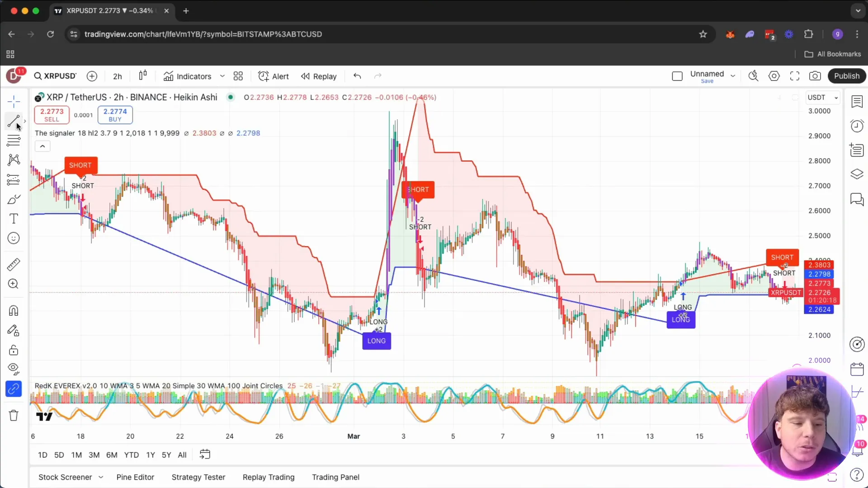Toggle stay in drawing mode
The height and width of the screenshot is (488, 868).
(14, 331)
